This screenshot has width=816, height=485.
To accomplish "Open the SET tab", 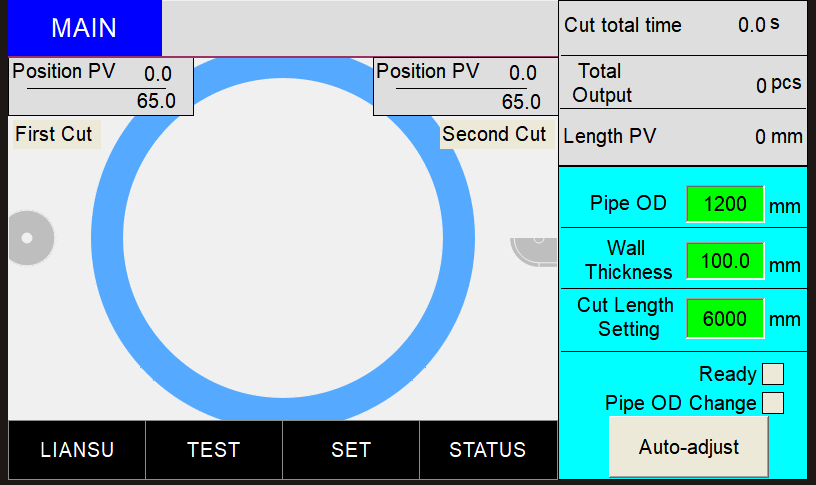I will [x=351, y=450].
